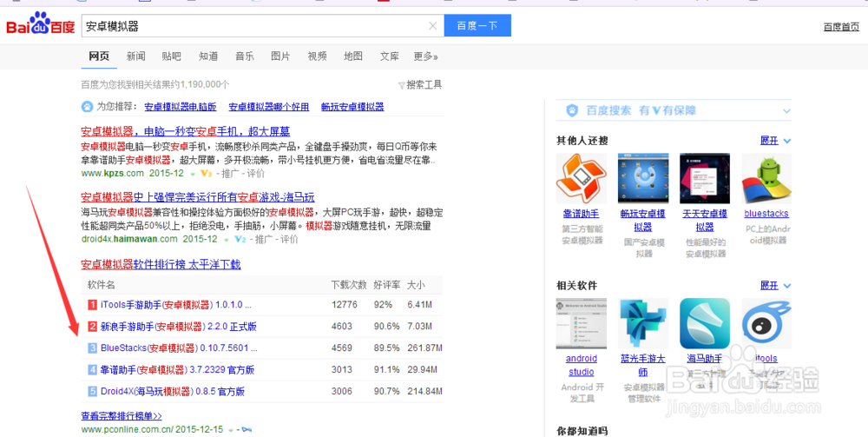Open the 蓝光手游大师 text link
This screenshot has width=868, height=437.
(642, 366)
